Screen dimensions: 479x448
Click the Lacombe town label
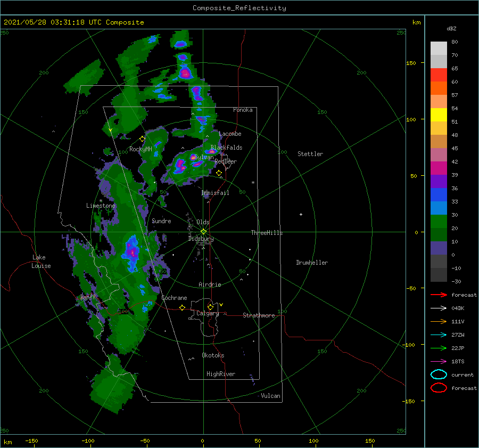click(x=230, y=134)
